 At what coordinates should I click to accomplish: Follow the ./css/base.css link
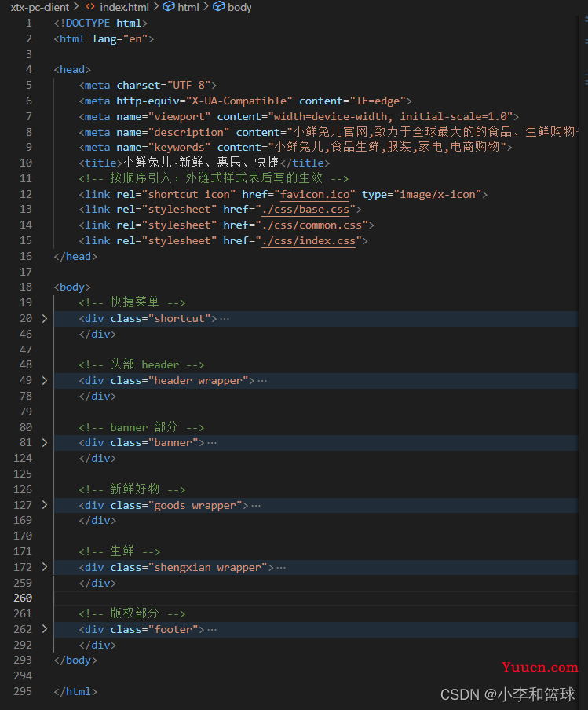pos(305,210)
